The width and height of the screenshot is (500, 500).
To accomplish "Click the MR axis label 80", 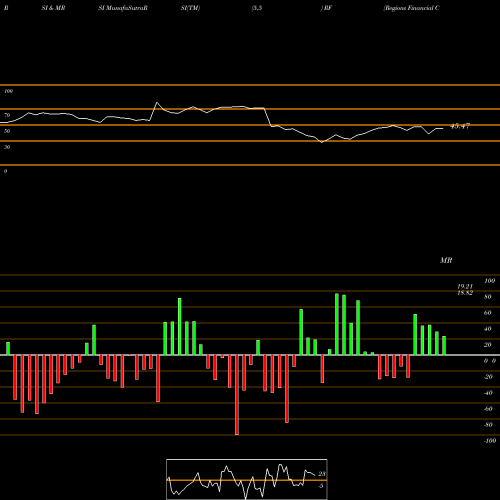I will [488, 297].
